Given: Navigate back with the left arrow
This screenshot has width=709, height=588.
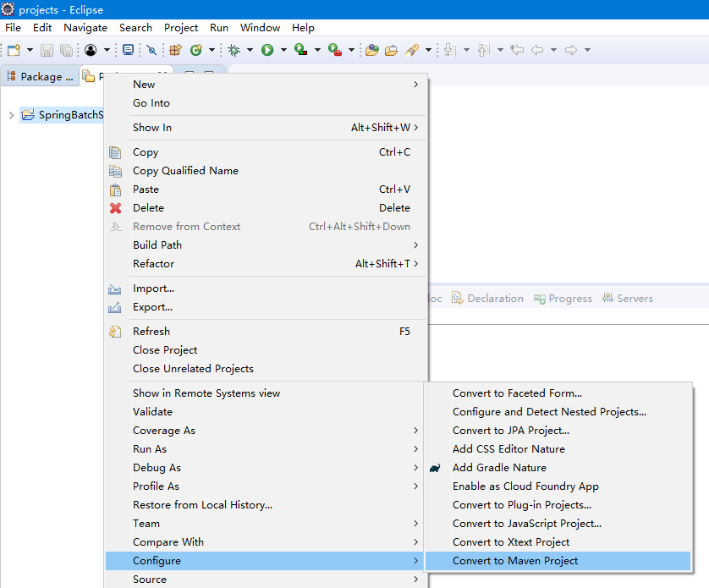Looking at the screenshot, I should [536, 50].
